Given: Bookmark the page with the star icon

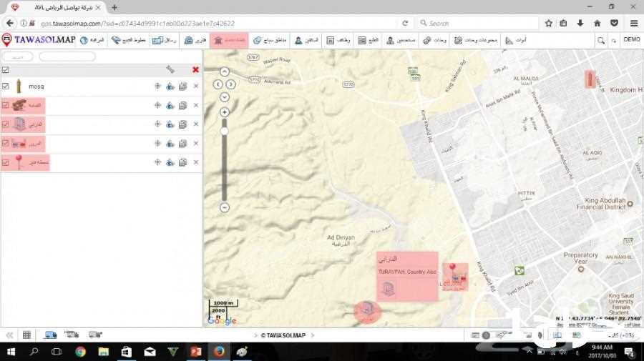Looking at the screenshot, I should pyautogui.click(x=548, y=24).
